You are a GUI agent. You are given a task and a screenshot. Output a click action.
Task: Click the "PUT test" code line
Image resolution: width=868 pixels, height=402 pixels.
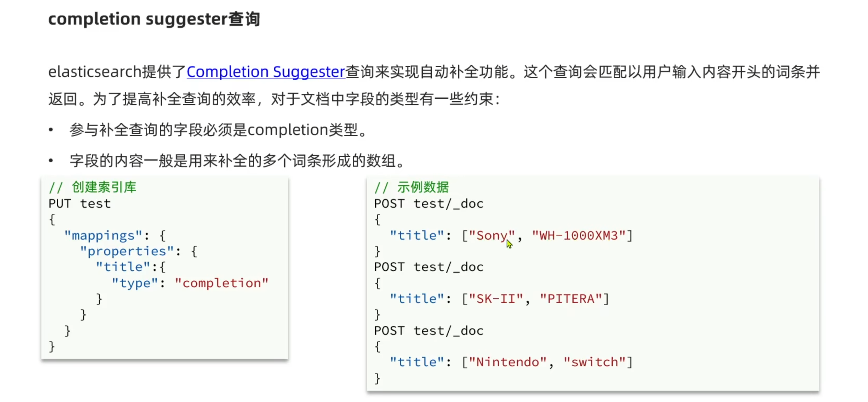[79, 204]
